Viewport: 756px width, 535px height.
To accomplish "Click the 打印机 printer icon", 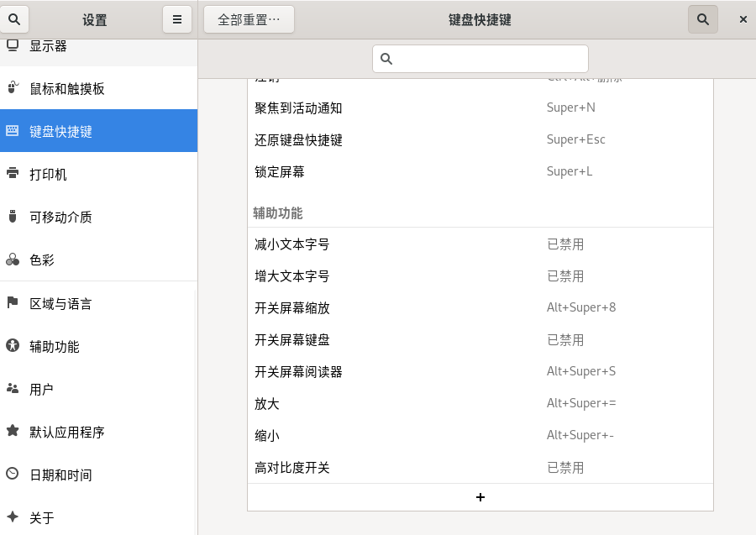I will 13,174.
